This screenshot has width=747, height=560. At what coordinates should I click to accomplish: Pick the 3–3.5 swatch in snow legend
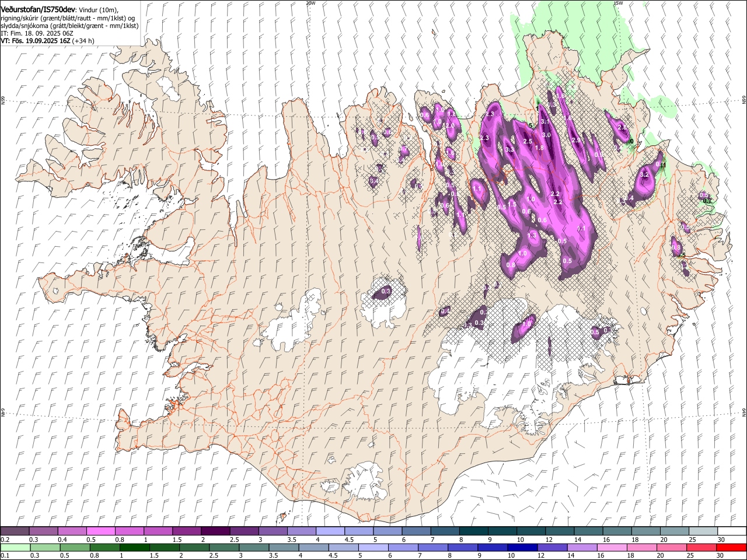coord(273,531)
